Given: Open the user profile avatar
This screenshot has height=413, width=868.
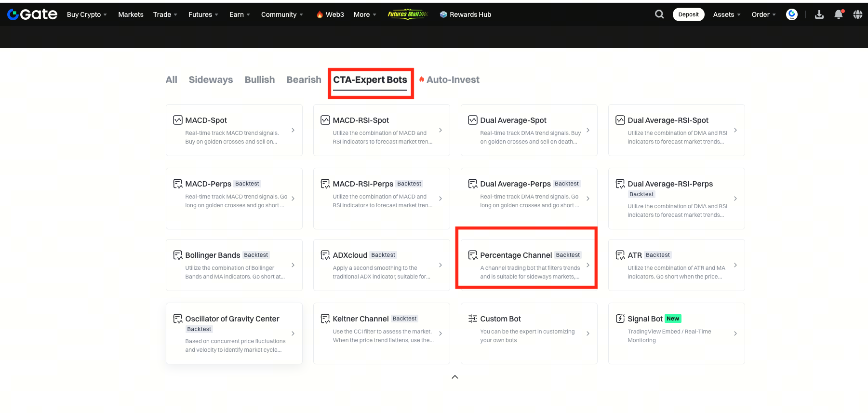Looking at the screenshot, I should 791,14.
